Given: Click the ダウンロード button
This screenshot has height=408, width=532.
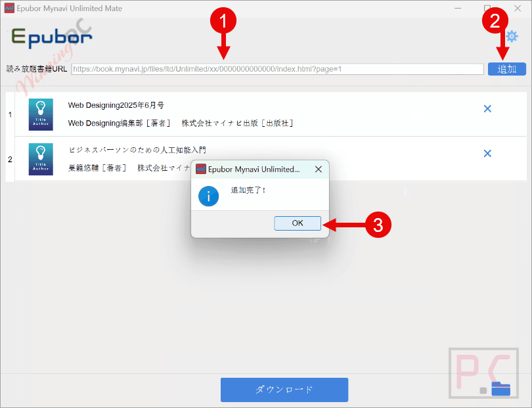Looking at the screenshot, I should tap(284, 390).
